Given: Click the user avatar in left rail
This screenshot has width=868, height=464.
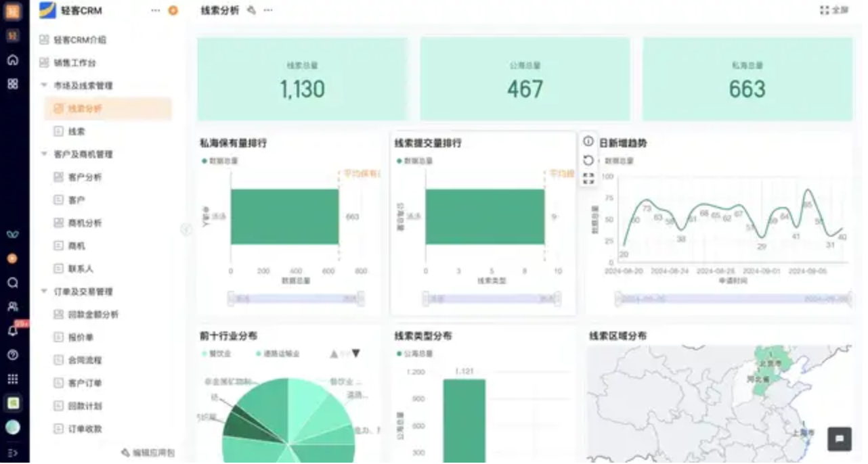Looking at the screenshot, I should 13,427.
